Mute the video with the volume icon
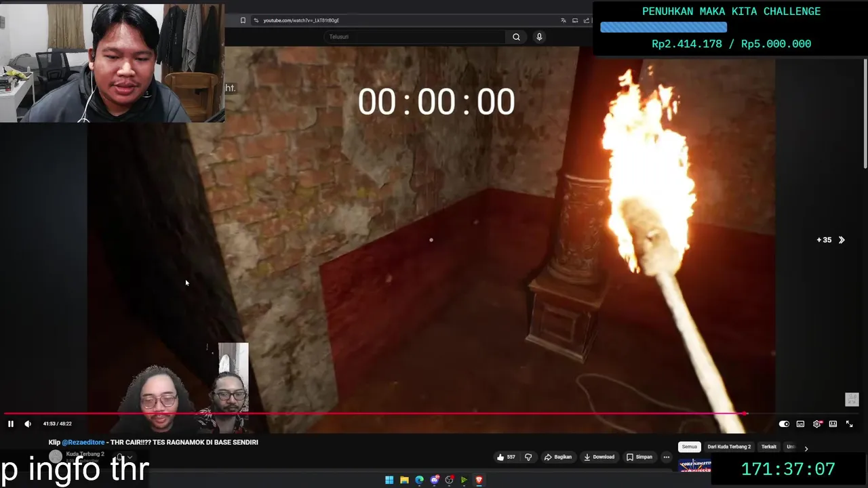The image size is (868, 488). 28,424
